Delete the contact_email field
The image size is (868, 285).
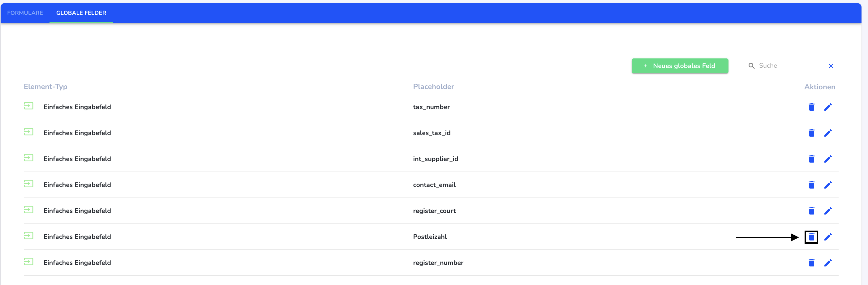pyautogui.click(x=811, y=185)
